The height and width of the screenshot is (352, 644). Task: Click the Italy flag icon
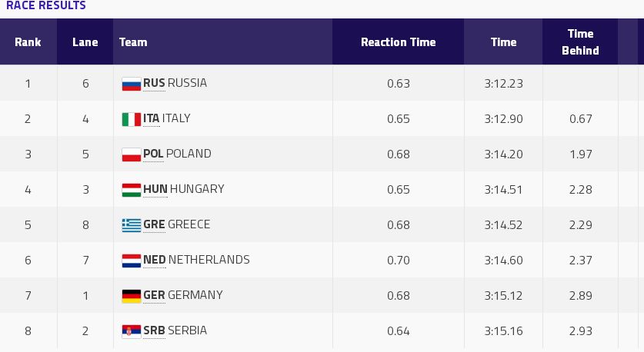(x=131, y=119)
